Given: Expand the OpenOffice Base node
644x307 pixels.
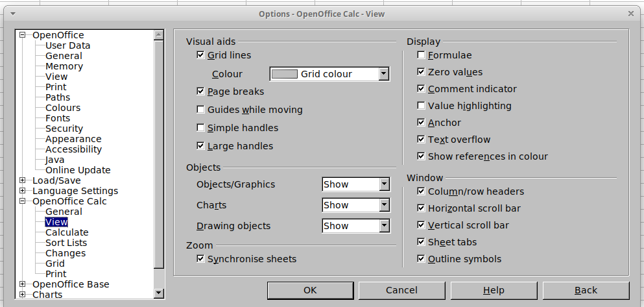Looking at the screenshot, I should click(23, 284).
